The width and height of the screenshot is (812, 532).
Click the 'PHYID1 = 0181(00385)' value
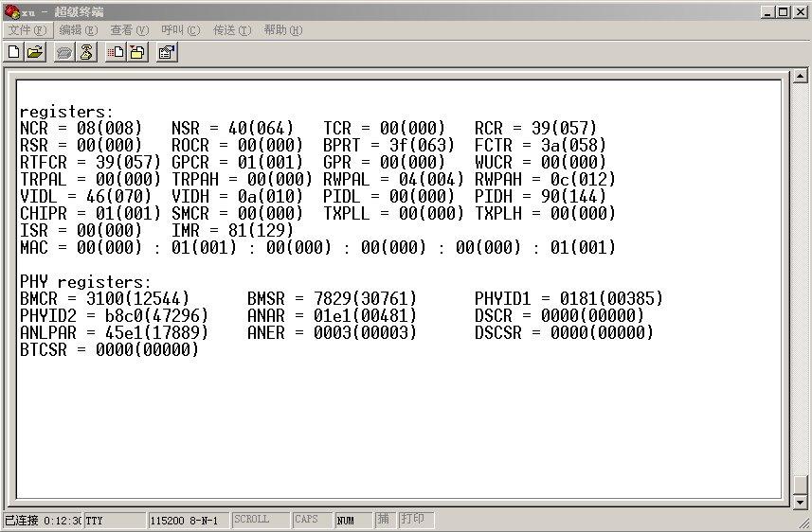[x=569, y=299]
